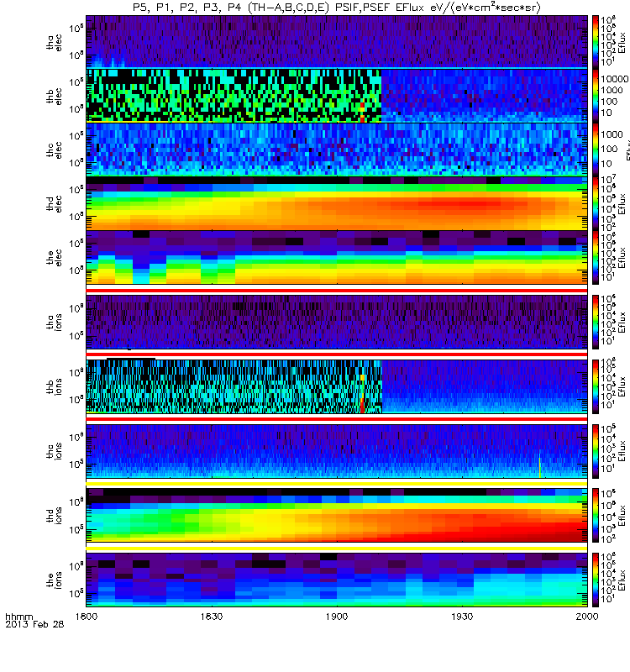Viewport: 630px width, 672px height.
Task: Click the 'the elec' panel label
Action: pos(54,258)
